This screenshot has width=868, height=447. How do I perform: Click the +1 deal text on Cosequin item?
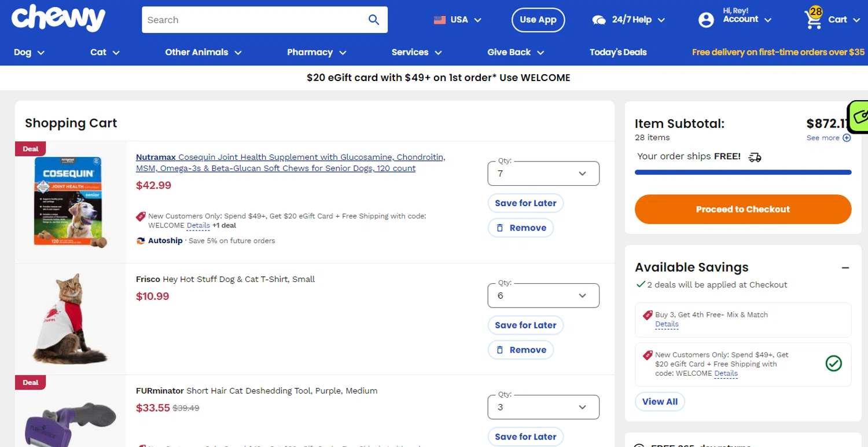pos(224,225)
